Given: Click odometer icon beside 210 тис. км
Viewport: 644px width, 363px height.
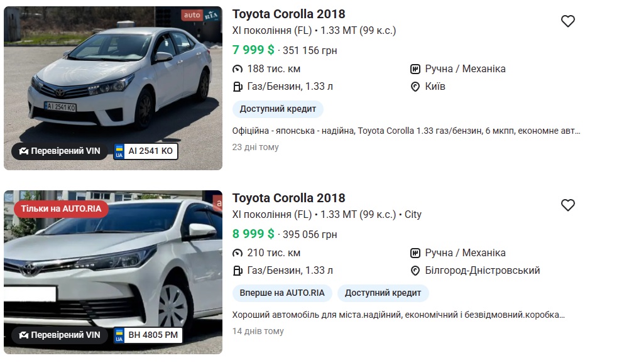Looking at the screenshot, I should [237, 253].
